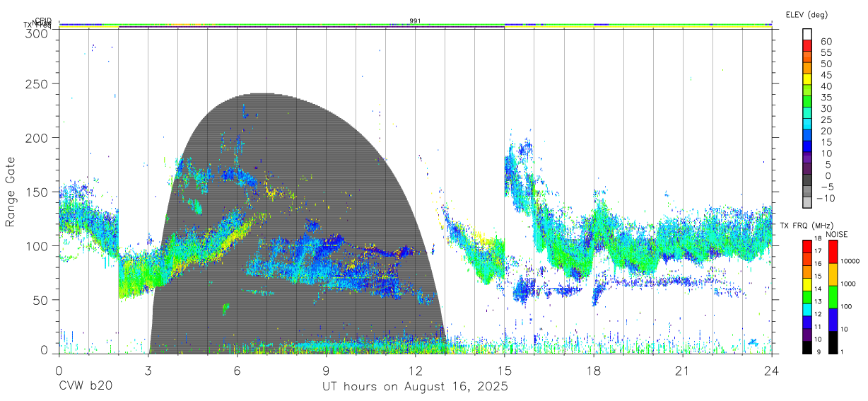Click the 'ELEV (deg)' legend title
Viewport: 868px width, 401px height.
(x=807, y=14)
